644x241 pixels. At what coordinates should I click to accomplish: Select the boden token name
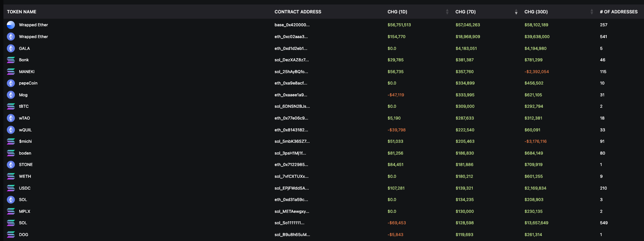(25, 153)
